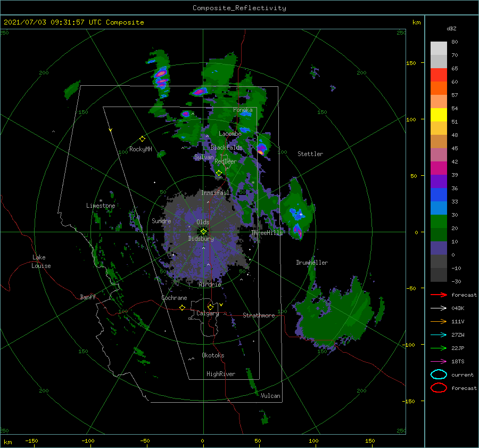Click the Lake Louise label
The image size is (479, 448).
coord(41,262)
